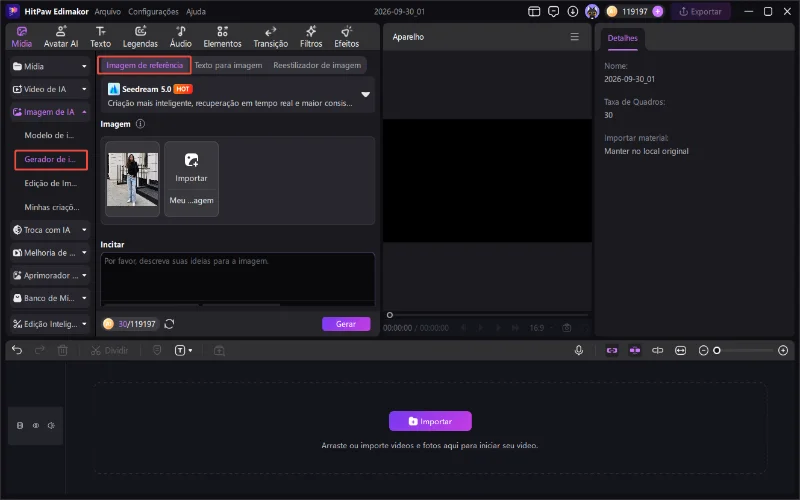The width and height of the screenshot is (800, 500).
Task: Open the Transição panel icon
Action: 270,37
